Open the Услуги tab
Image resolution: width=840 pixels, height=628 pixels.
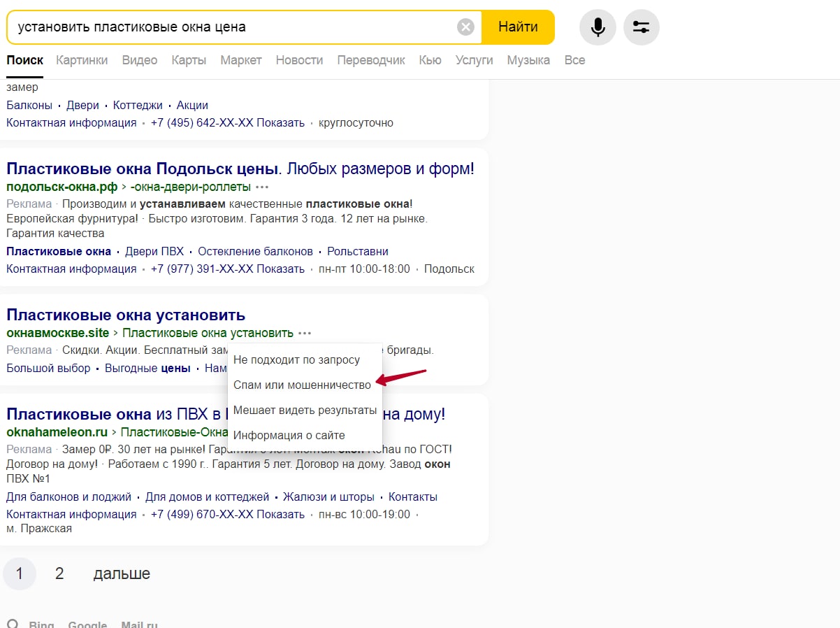(475, 60)
